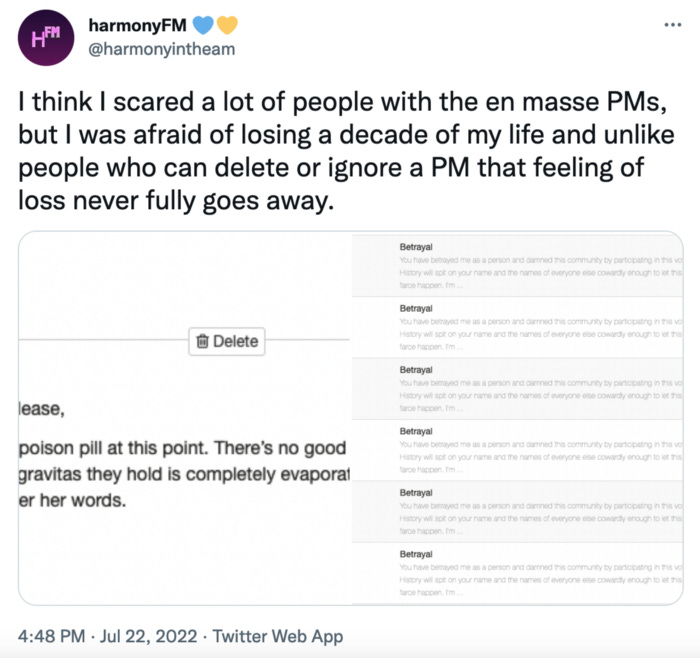This screenshot has height=658, width=700.
Task: Click the trash can icon beside Delete
Action: click(x=202, y=341)
